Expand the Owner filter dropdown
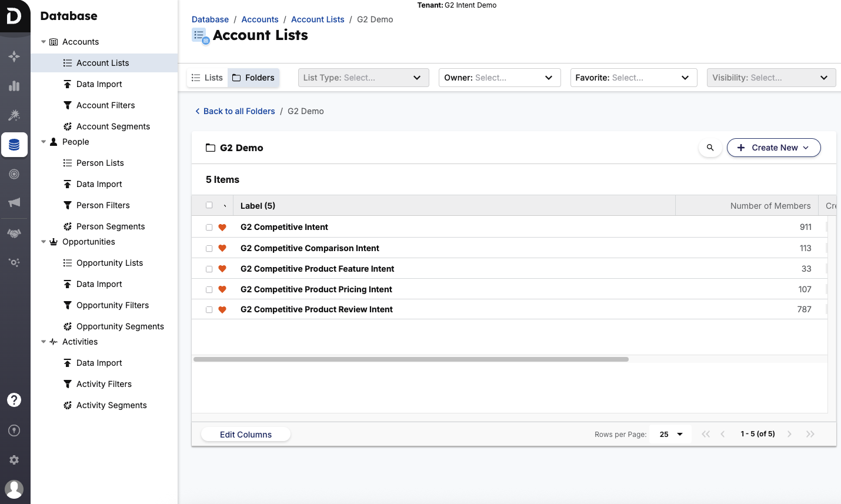 pyautogui.click(x=499, y=78)
